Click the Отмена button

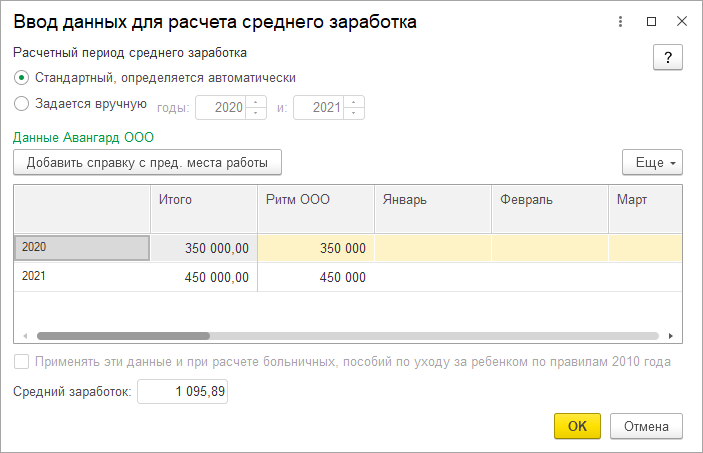click(x=646, y=426)
